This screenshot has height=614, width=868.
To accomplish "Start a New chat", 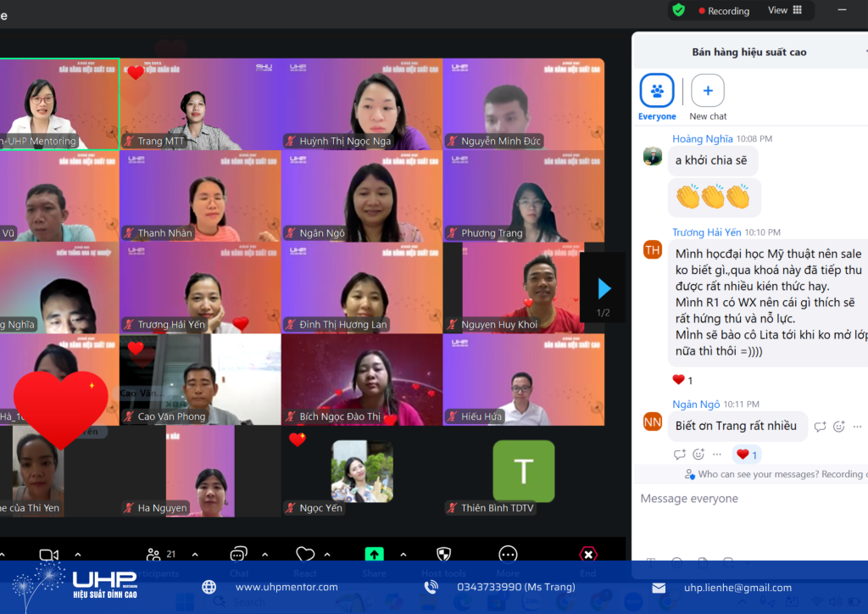I will pyautogui.click(x=708, y=91).
